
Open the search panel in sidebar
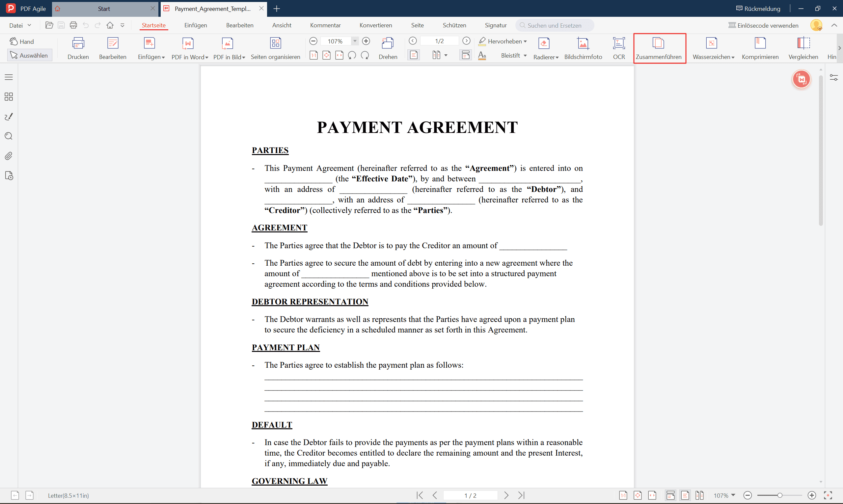click(x=9, y=136)
